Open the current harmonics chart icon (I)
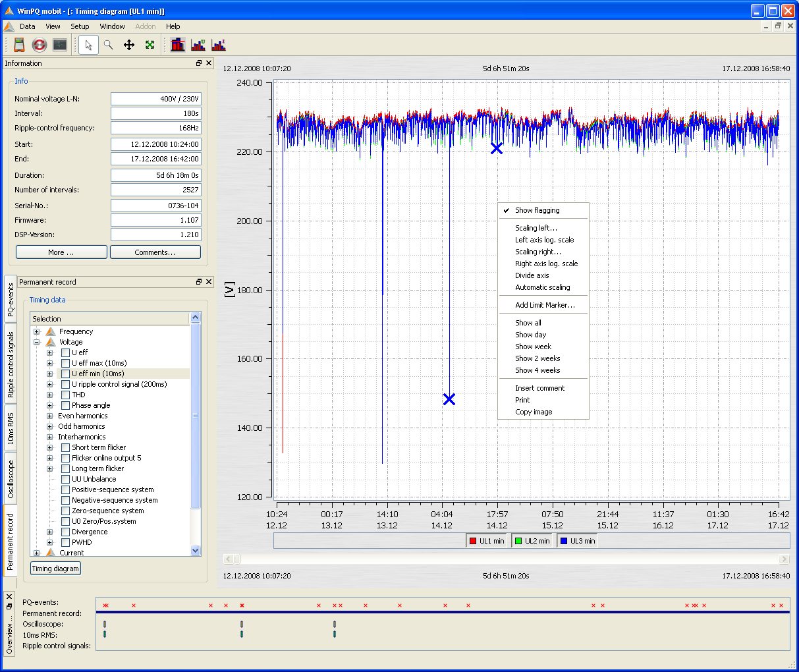 click(x=218, y=45)
